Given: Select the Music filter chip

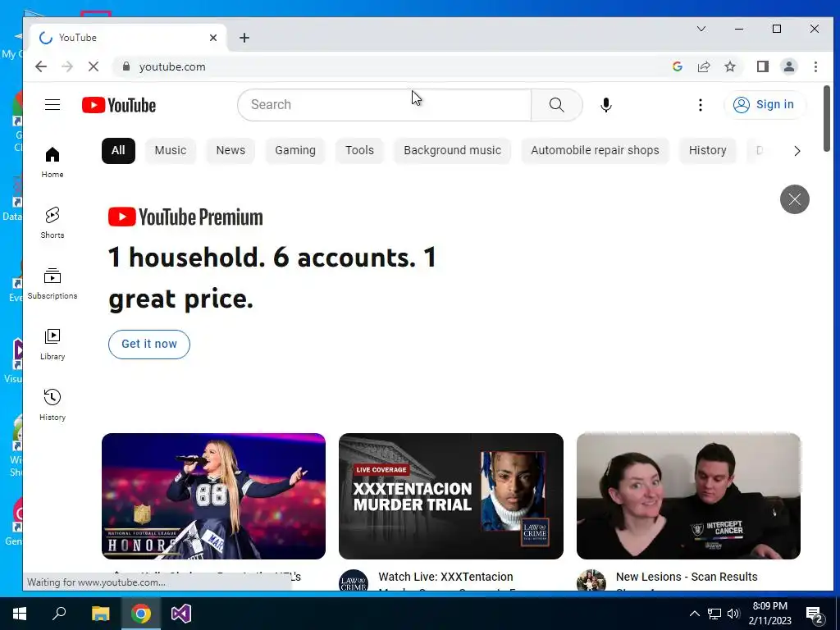Looking at the screenshot, I should [171, 151].
